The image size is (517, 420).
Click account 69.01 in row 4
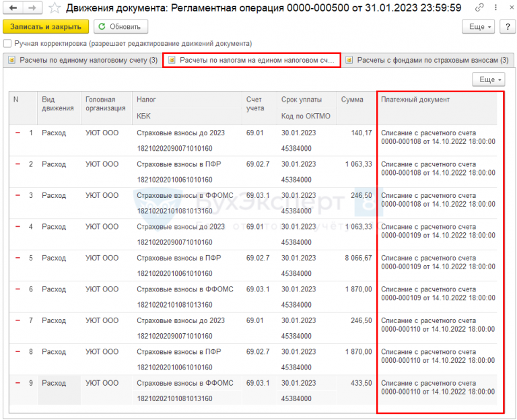tap(254, 227)
